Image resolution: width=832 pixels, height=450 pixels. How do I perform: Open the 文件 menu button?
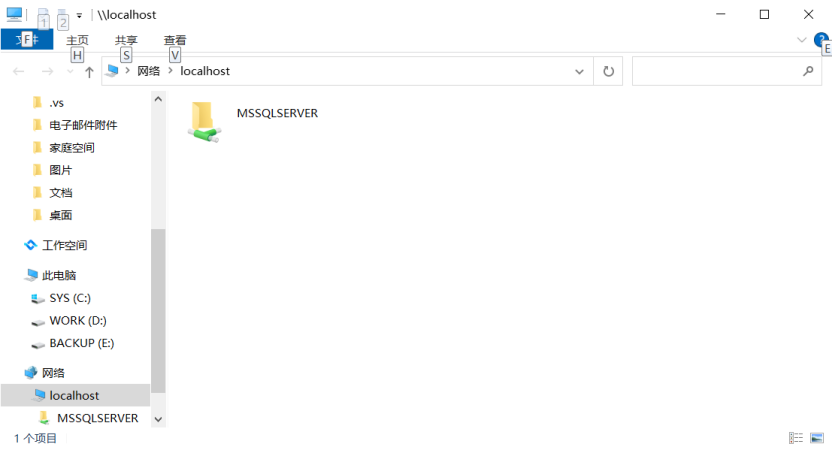click(27, 40)
